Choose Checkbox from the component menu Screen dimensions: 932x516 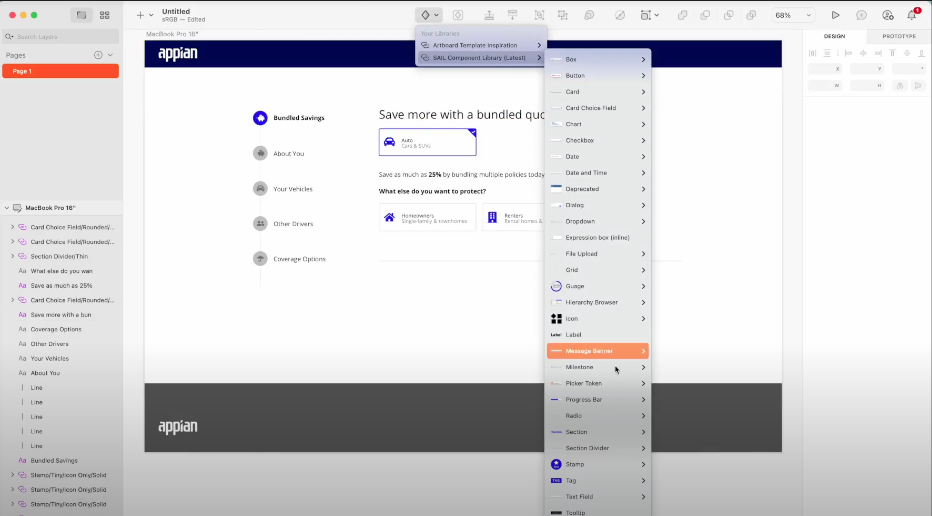(x=580, y=140)
